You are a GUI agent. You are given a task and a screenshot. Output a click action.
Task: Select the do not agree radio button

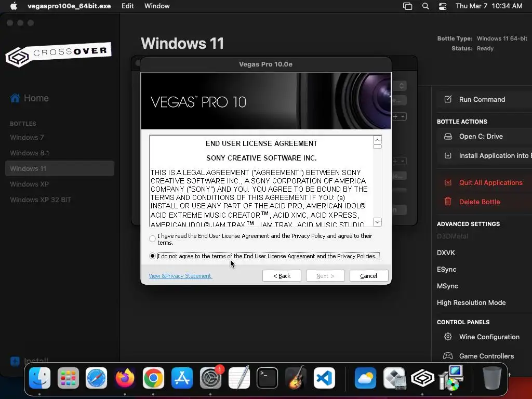click(x=152, y=256)
